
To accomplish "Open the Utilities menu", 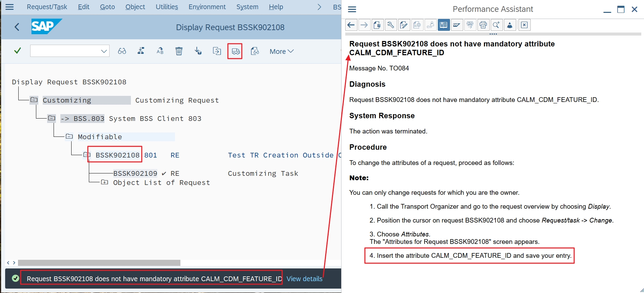I will [167, 7].
